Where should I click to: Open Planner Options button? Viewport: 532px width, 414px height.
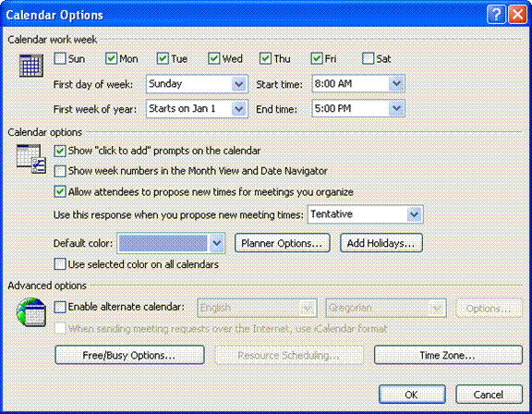point(282,243)
